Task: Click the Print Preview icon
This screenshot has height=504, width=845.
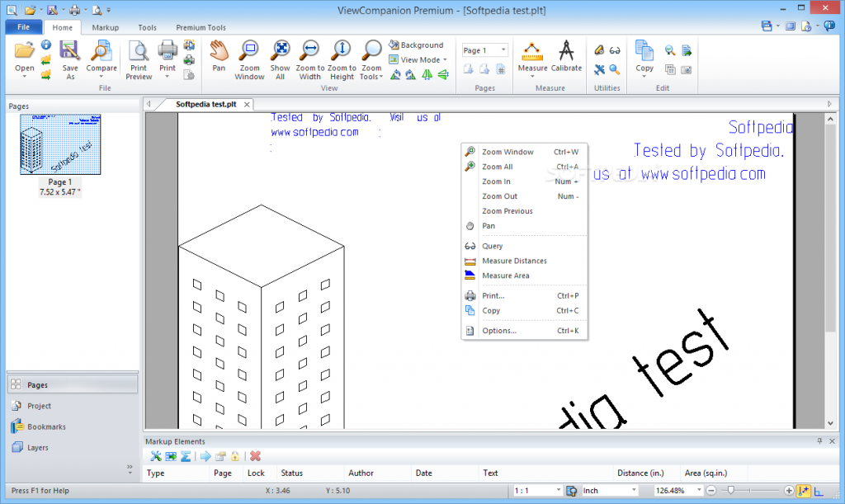Action: [x=139, y=59]
